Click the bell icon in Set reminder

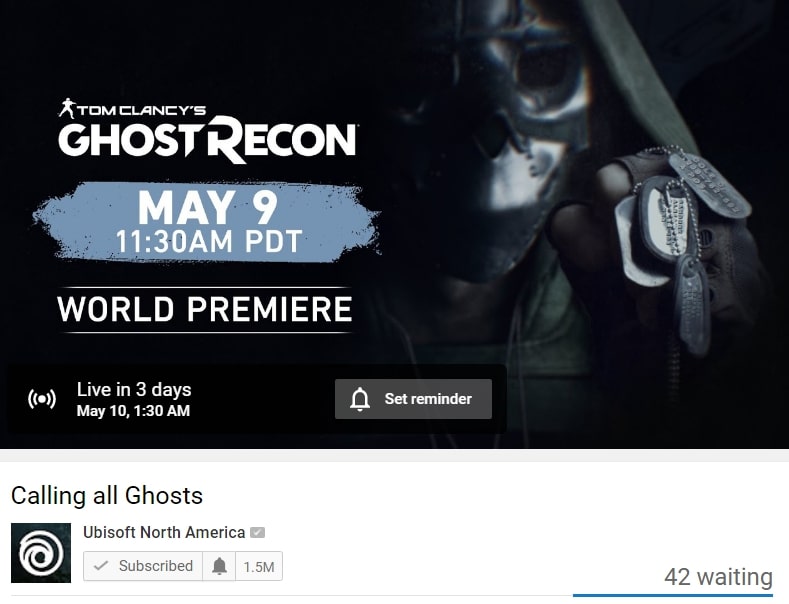[360, 399]
